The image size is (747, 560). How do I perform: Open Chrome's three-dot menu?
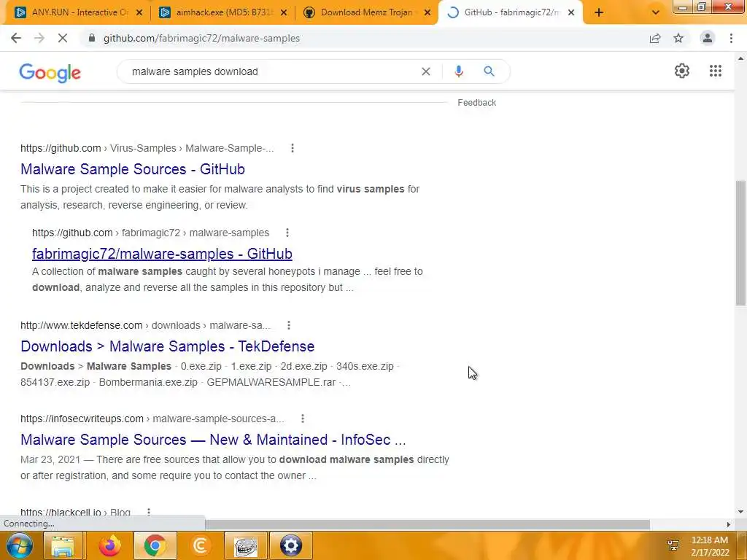[x=731, y=38]
